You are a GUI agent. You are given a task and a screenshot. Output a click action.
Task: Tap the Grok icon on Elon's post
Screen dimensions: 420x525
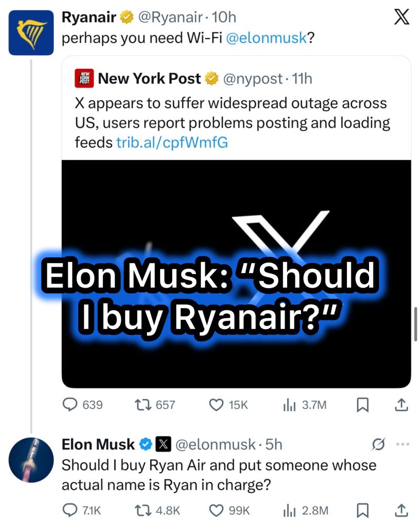click(x=377, y=444)
